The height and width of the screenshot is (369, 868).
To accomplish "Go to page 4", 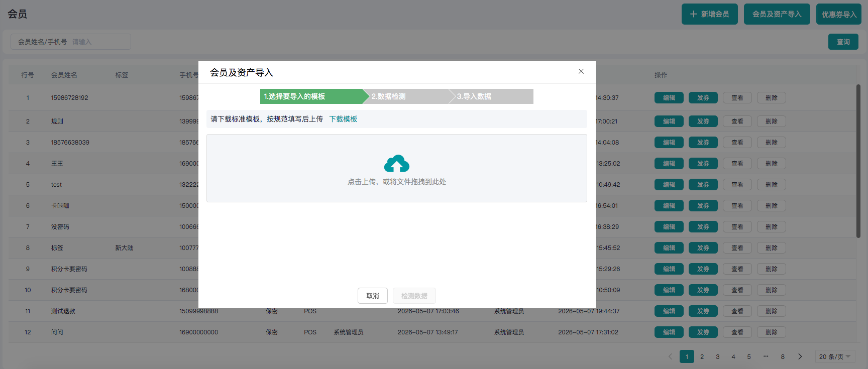I will tap(733, 356).
